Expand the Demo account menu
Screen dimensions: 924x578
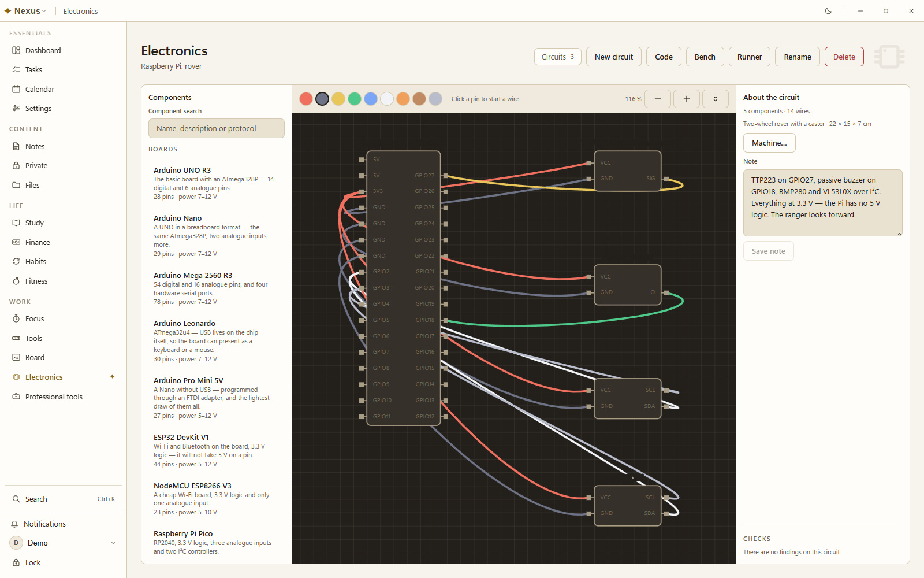click(x=64, y=543)
